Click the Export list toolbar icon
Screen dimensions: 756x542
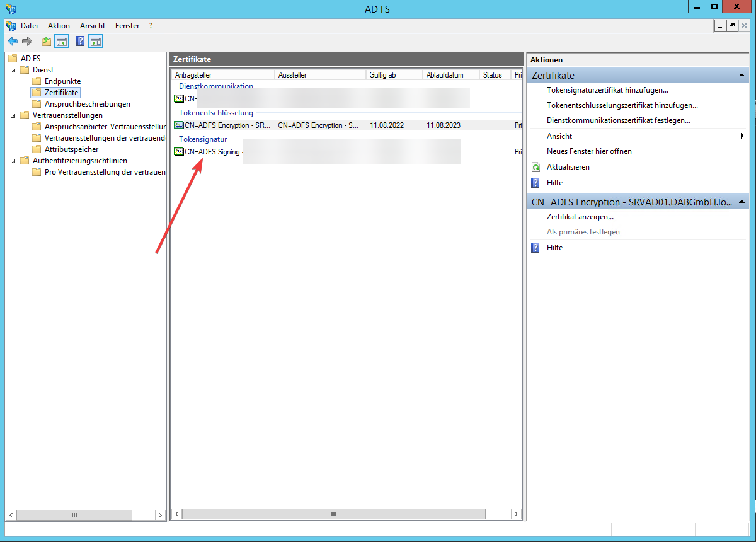click(x=46, y=41)
